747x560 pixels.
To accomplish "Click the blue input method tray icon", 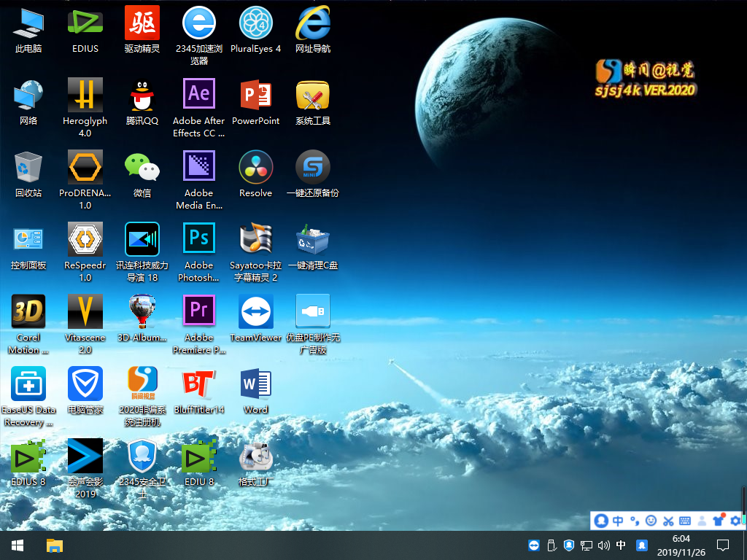I will [x=642, y=545].
